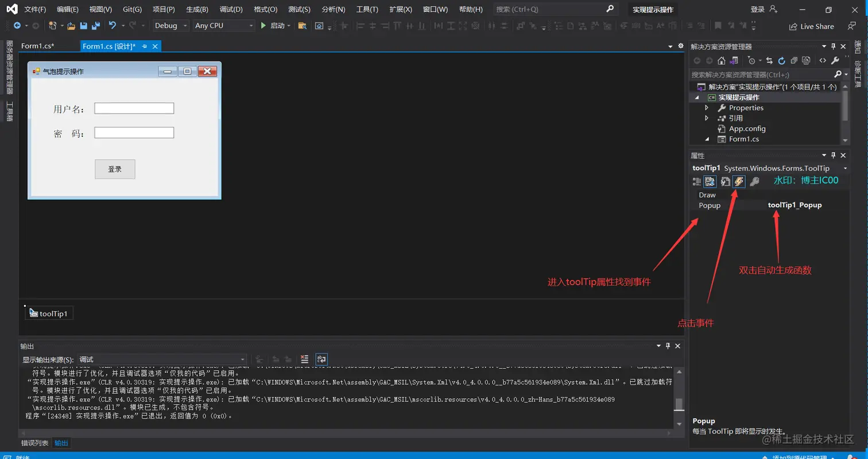Expand the Properties node in solution tree
Image resolution: width=868 pixels, height=459 pixels.
click(707, 108)
